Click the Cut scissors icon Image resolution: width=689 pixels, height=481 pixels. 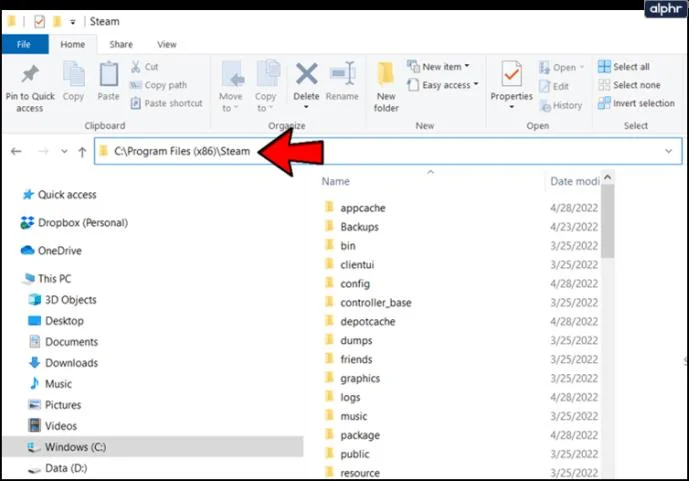[135, 67]
